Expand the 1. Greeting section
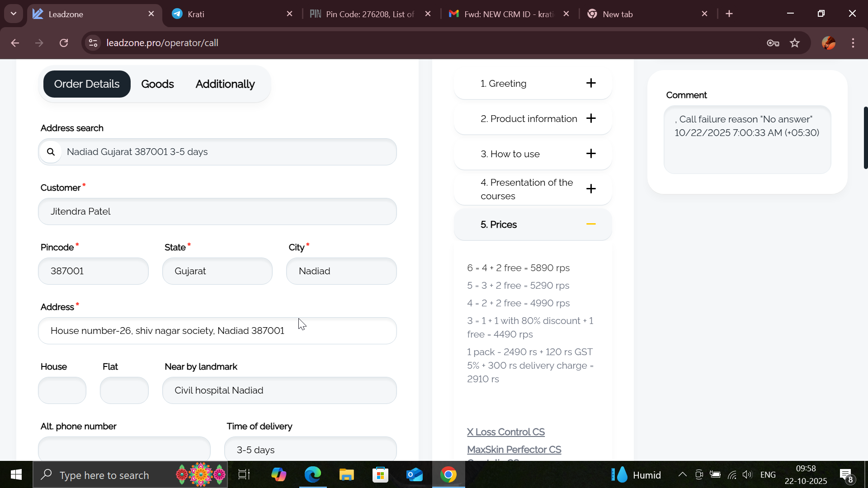 tap(590, 83)
